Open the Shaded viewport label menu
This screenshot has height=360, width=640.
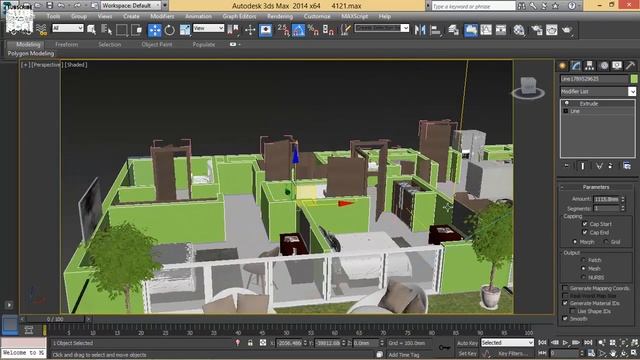coord(76,65)
